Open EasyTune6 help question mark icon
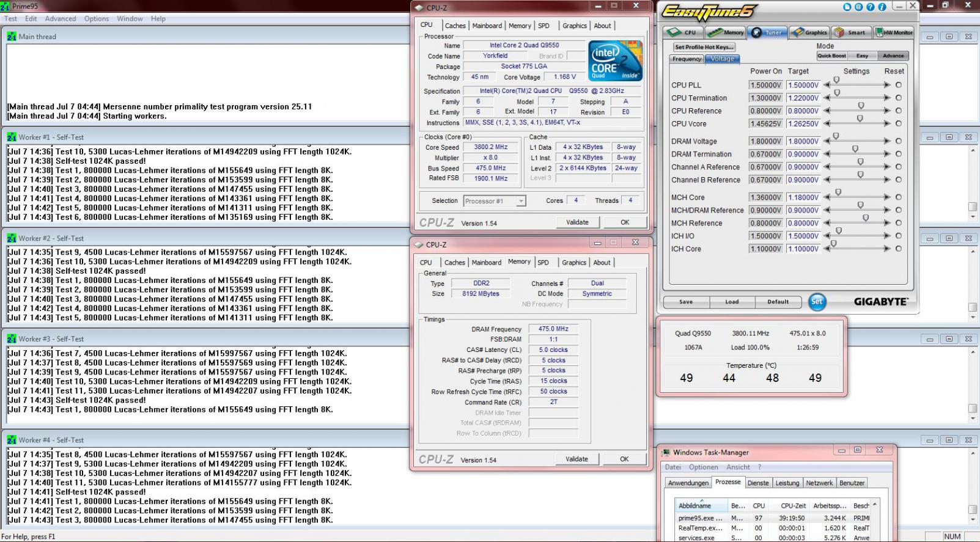The image size is (980, 542). click(x=871, y=7)
